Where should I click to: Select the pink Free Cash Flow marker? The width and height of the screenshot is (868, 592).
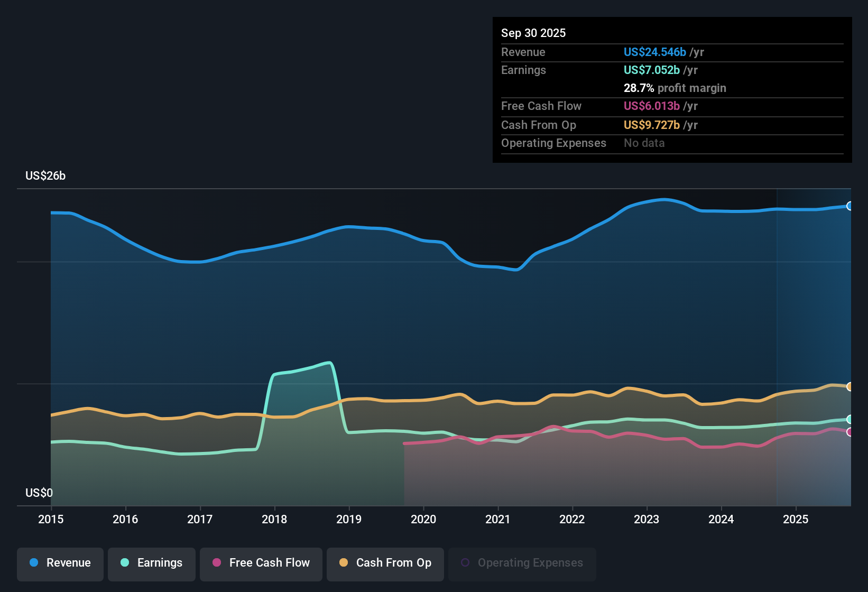point(850,432)
